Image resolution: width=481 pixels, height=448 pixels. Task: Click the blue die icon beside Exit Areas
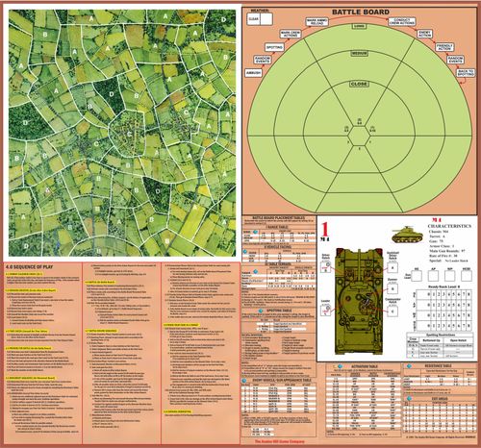409,399
